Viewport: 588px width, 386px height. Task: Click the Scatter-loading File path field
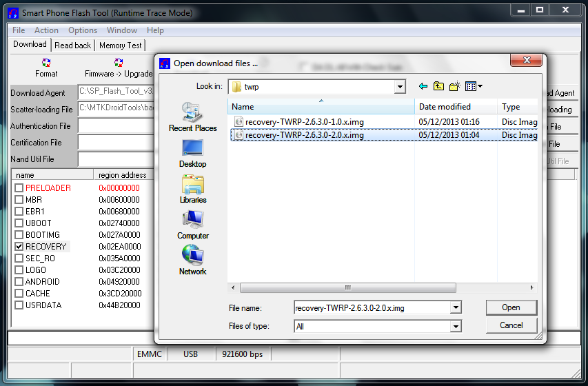(116, 108)
